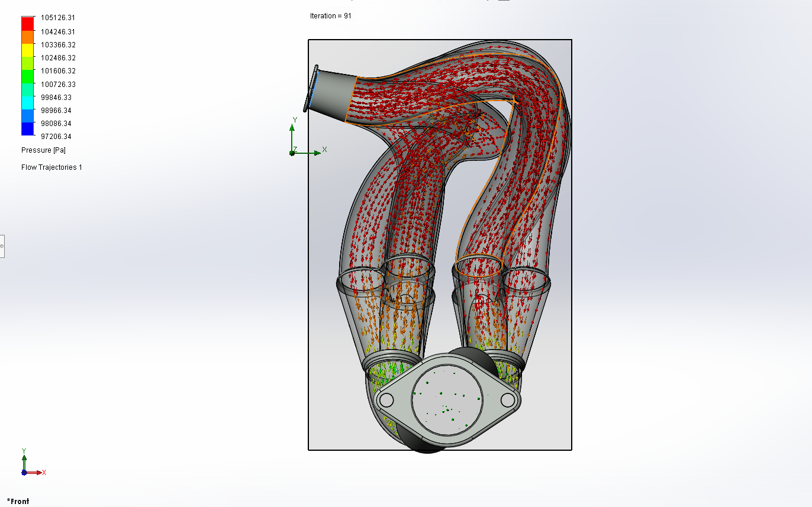
Task: Click the yellow legend color band
Action: pyautogui.click(x=28, y=50)
